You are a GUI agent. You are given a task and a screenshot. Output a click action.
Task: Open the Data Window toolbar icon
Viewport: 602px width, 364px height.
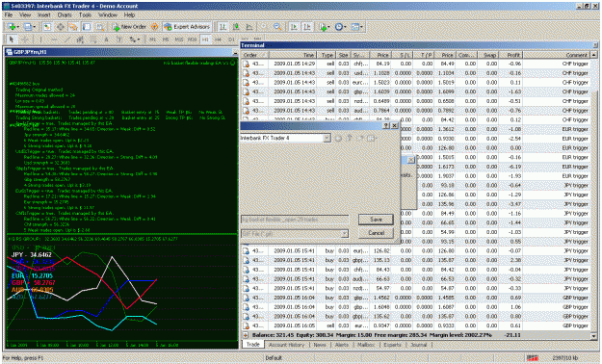click(x=61, y=27)
